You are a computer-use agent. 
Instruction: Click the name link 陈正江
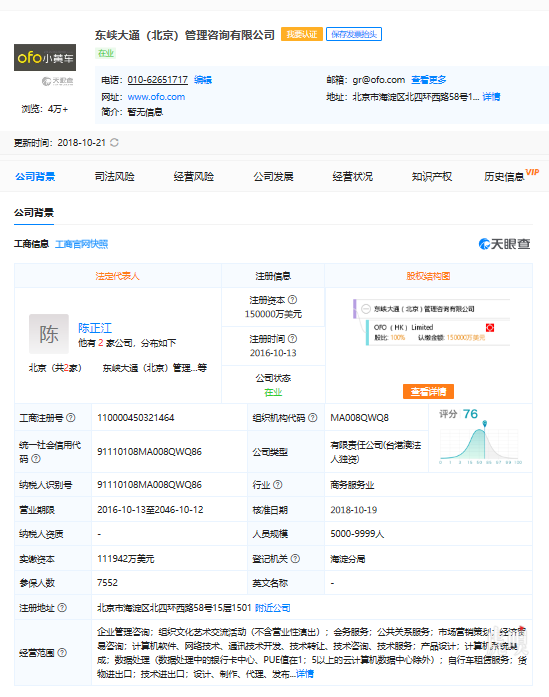click(x=95, y=328)
